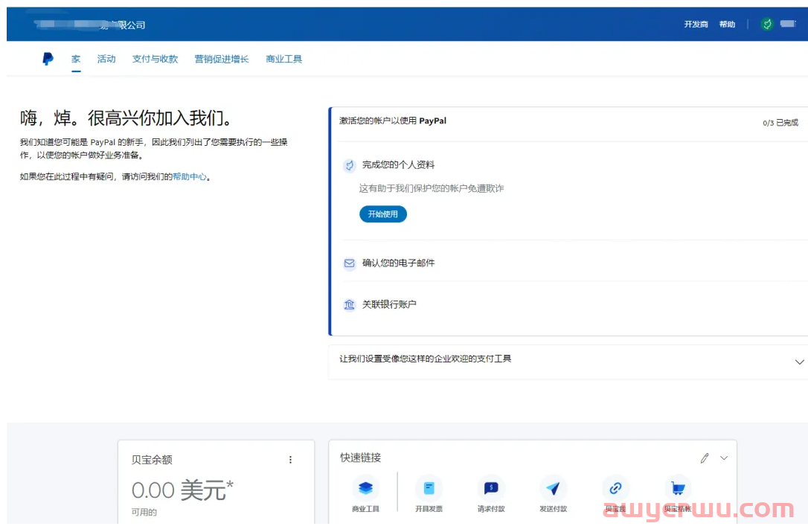808x532 pixels.
Task: Click the 开具发票 invoice icon
Action: click(429, 488)
